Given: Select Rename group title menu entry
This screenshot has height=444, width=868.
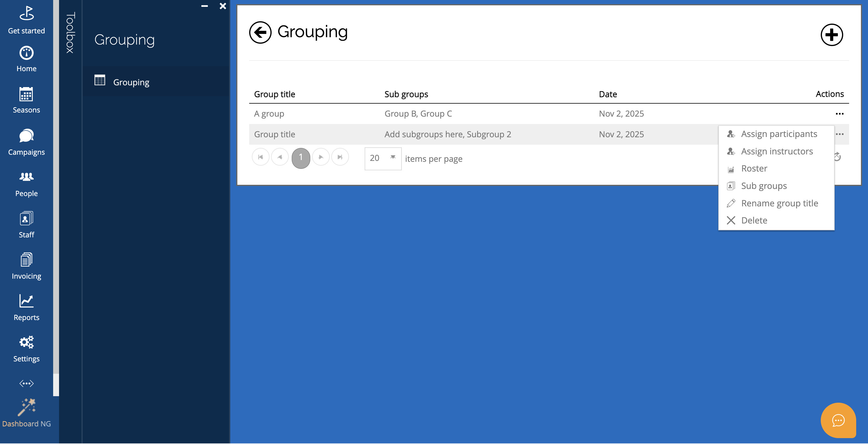Looking at the screenshot, I should click(779, 203).
